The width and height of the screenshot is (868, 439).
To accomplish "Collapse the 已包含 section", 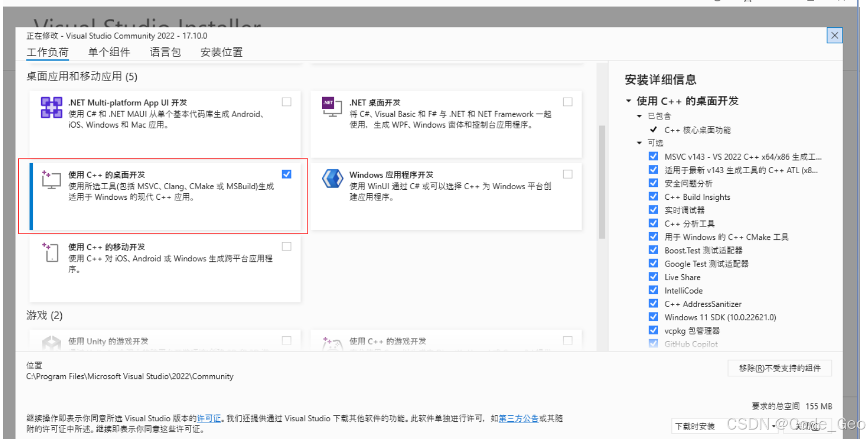I will [x=639, y=116].
